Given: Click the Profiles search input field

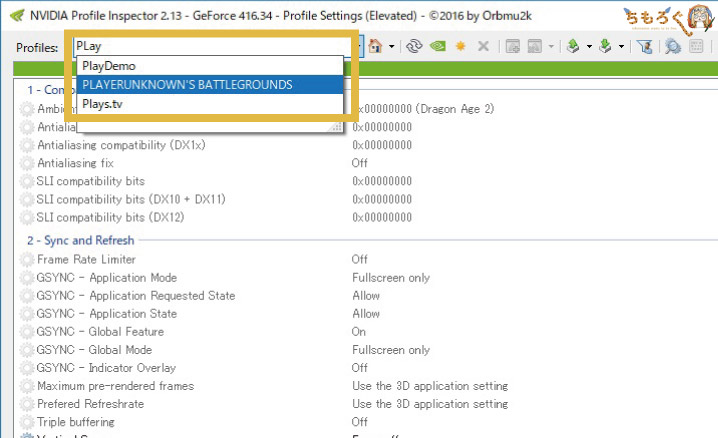Looking at the screenshot, I should [x=215, y=46].
